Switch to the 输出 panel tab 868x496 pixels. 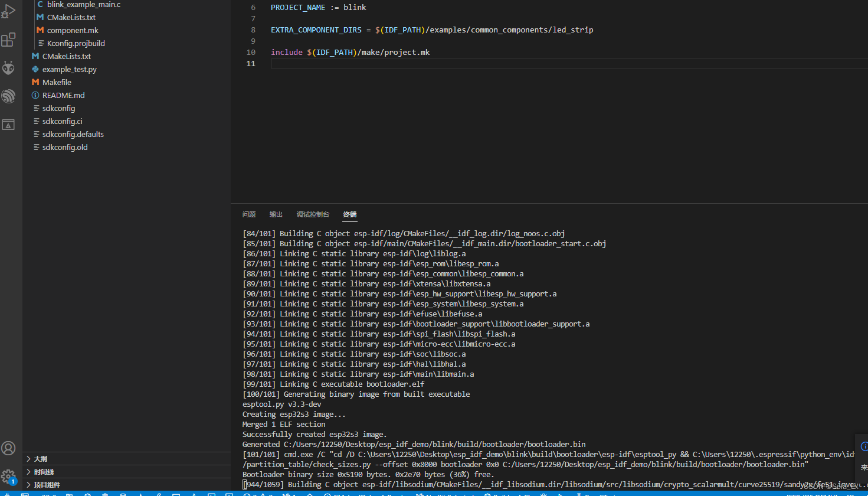point(276,214)
